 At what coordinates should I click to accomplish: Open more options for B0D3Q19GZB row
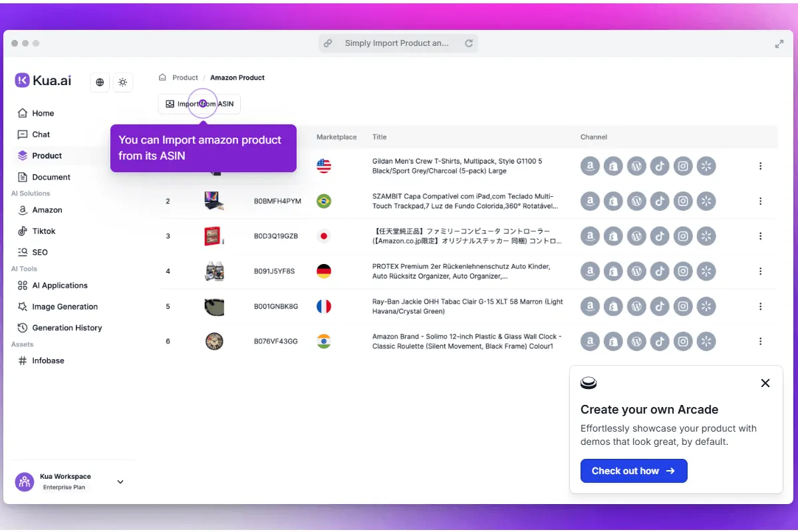click(760, 236)
